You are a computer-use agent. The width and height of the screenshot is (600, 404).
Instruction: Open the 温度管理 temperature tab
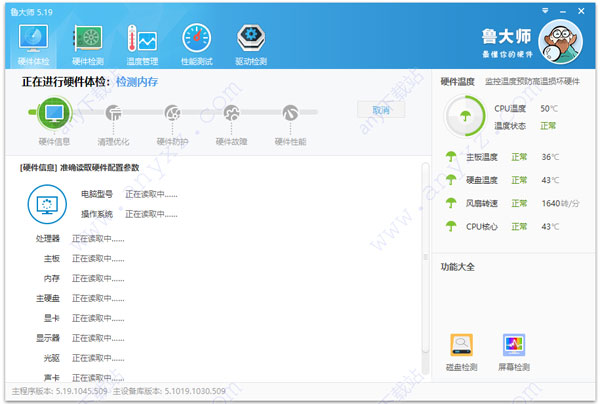[x=142, y=45]
